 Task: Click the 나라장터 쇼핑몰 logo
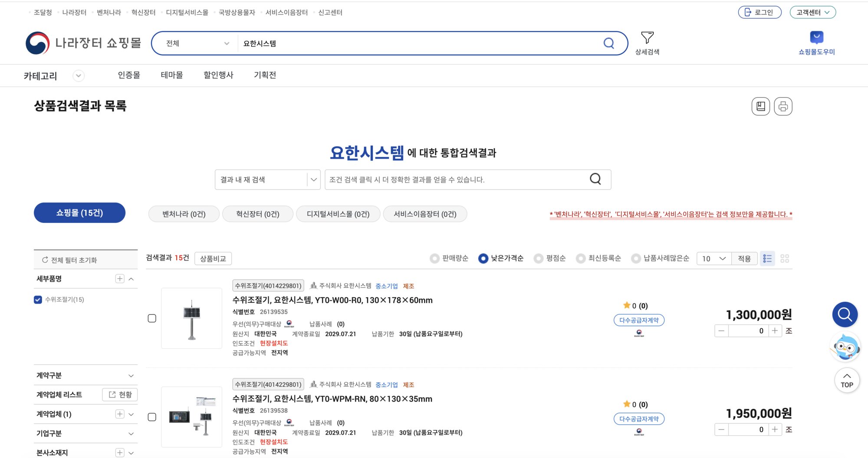point(83,43)
